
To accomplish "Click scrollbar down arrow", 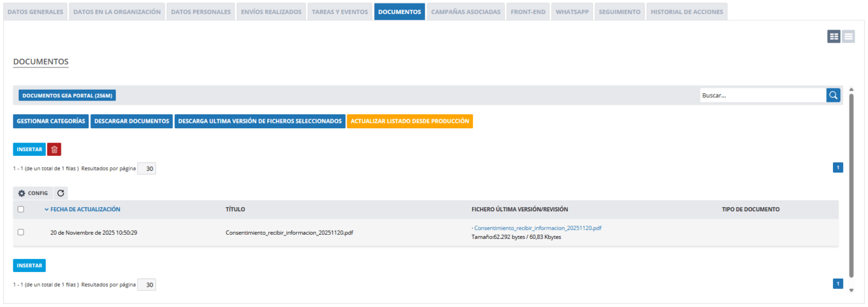I will click(851, 290).
